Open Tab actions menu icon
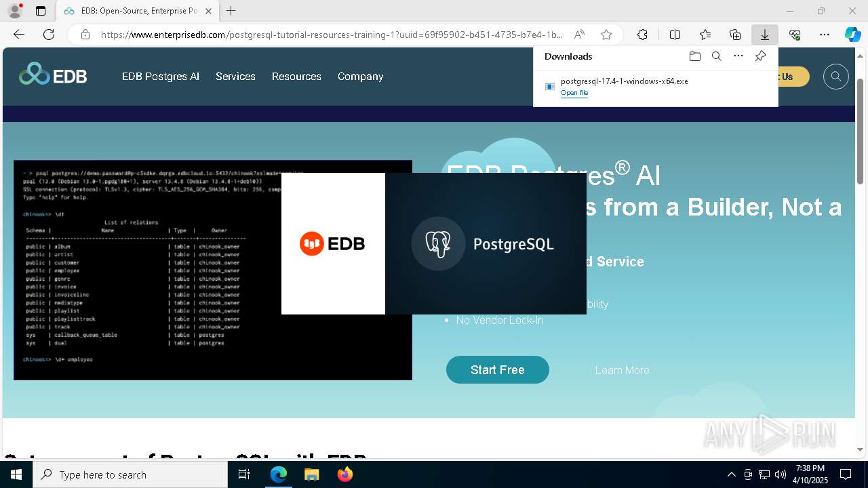 [x=41, y=11]
